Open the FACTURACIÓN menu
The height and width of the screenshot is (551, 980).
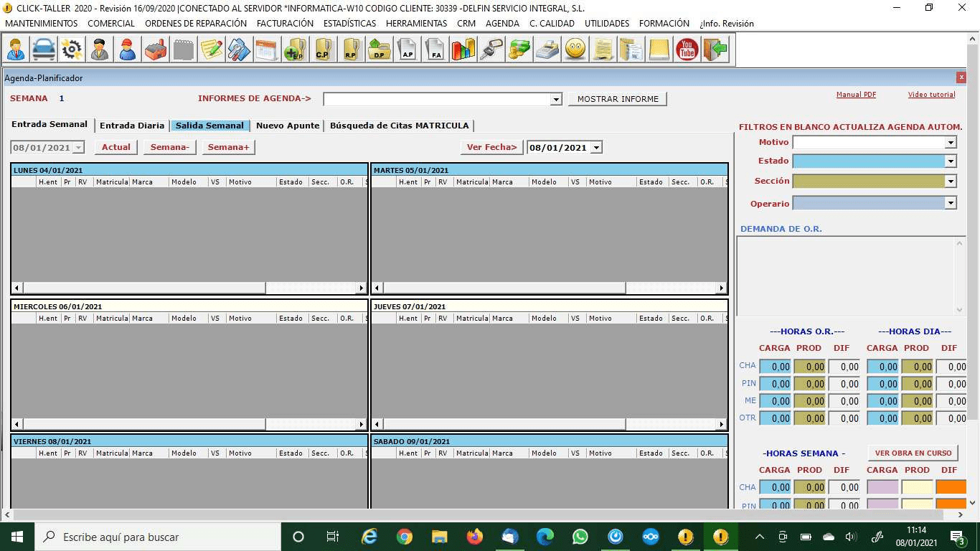pos(285,24)
